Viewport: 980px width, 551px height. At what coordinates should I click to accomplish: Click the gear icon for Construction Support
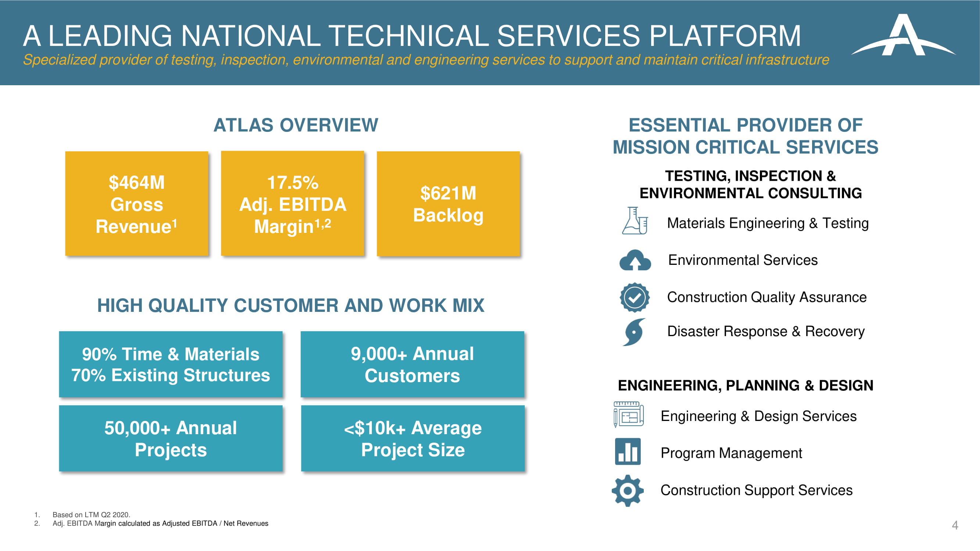pyautogui.click(x=628, y=490)
